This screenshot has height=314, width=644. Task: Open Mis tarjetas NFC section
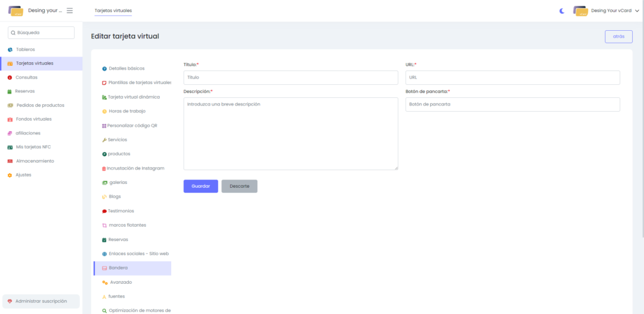tap(33, 147)
